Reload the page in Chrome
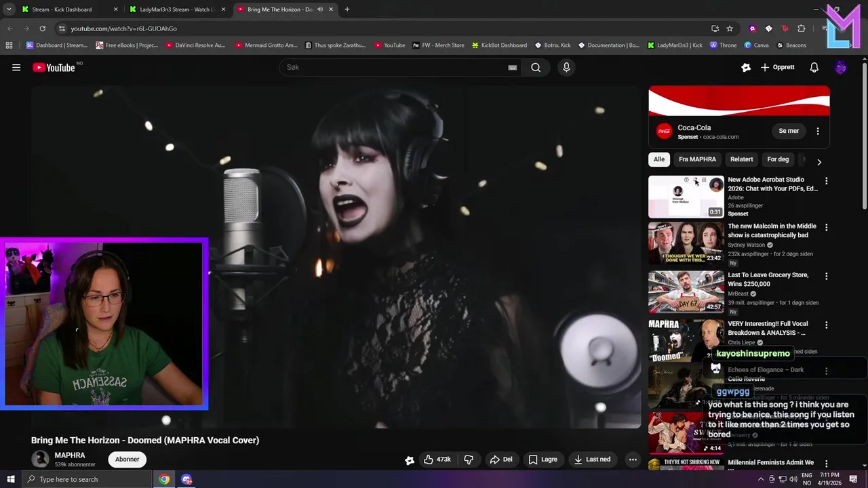868x488 pixels. [42, 28]
